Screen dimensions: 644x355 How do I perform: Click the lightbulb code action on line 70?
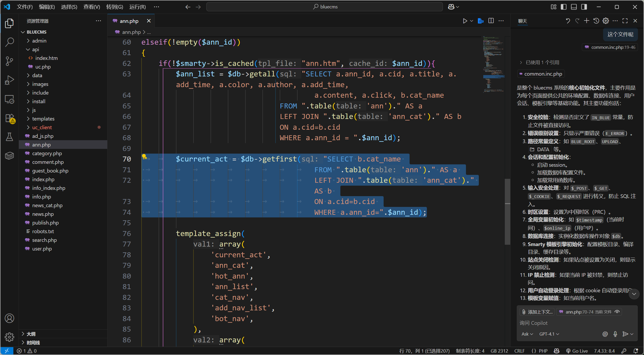tap(144, 157)
